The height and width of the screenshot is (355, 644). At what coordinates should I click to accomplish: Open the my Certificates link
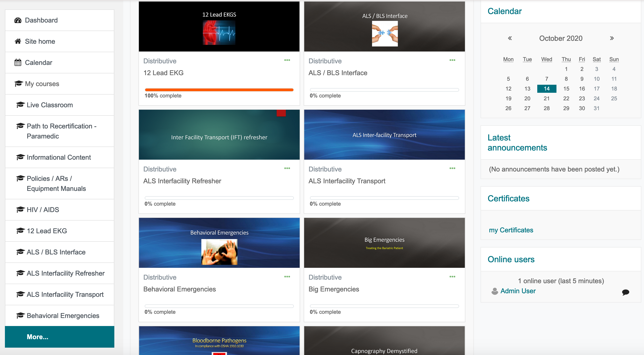(x=511, y=230)
